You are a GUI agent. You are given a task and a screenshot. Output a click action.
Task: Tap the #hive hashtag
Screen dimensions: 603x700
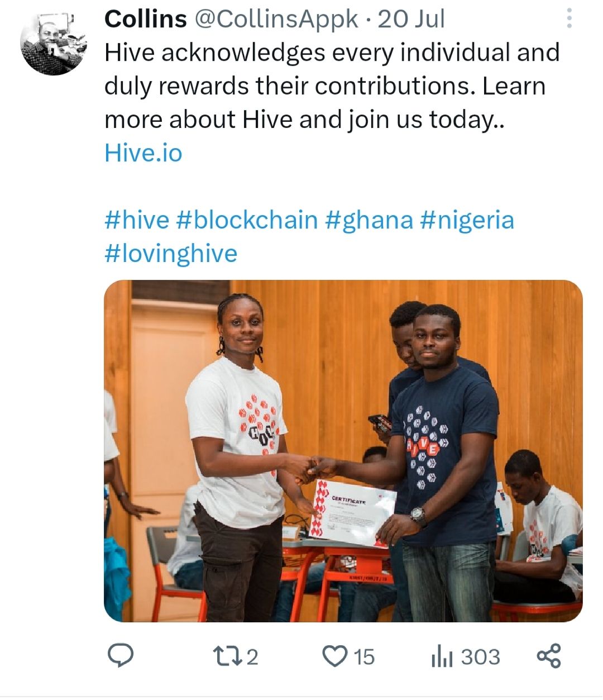pyautogui.click(x=137, y=220)
